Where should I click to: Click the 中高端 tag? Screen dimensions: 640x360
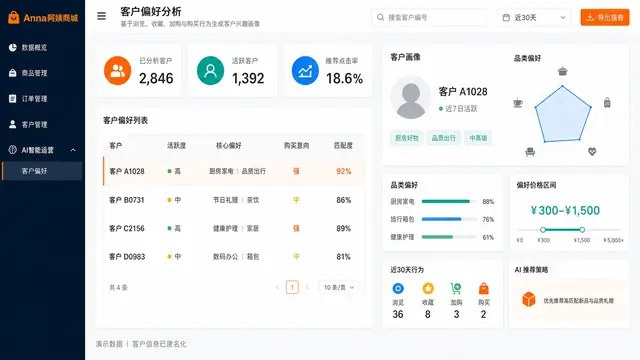478,138
